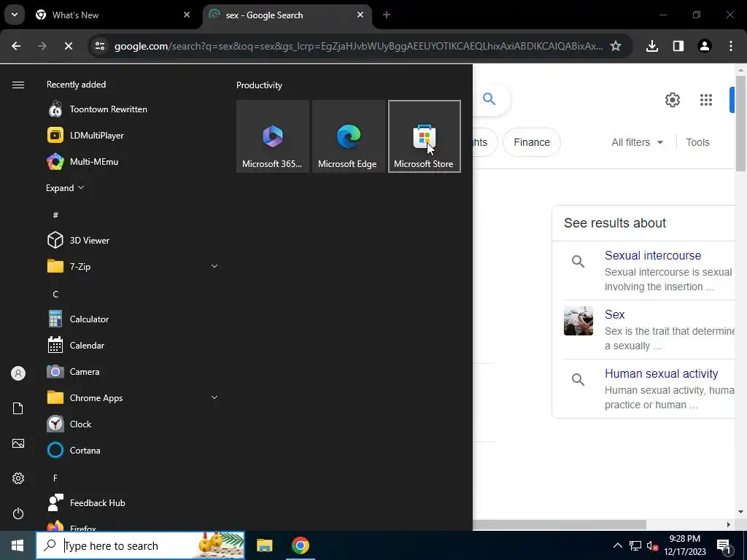Viewport: 747px width, 560px height.
Task: Open the Tools search option
Action: [x=697, y=142]
